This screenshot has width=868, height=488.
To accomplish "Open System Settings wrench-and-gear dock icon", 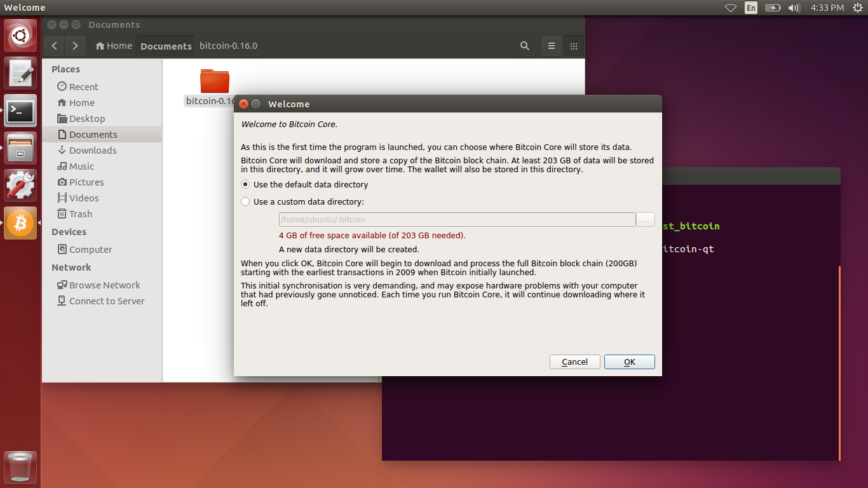I will (x=20, y=186).
